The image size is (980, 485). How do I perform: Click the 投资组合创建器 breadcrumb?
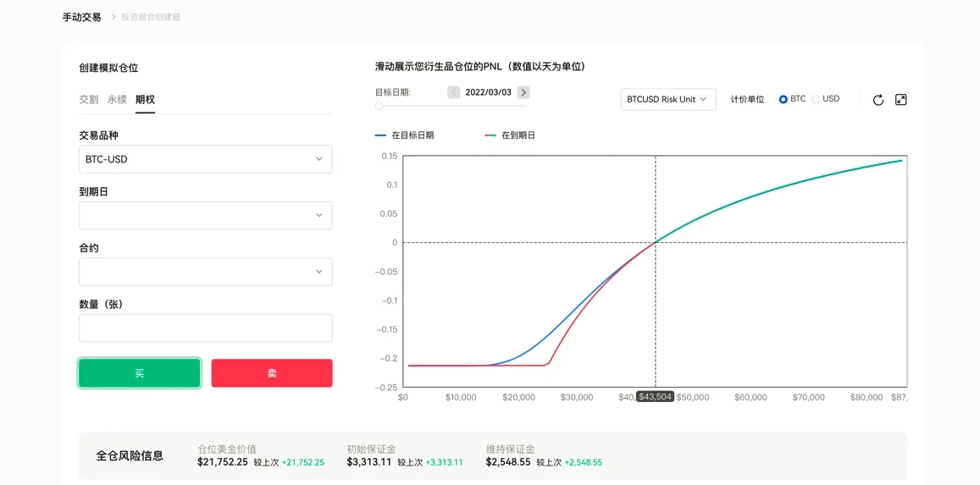tap(152, 17)
